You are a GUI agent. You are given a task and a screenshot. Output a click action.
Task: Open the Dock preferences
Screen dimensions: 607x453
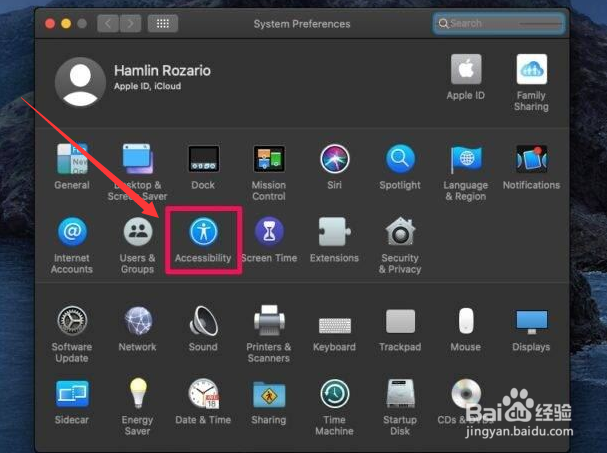point(203,159)
